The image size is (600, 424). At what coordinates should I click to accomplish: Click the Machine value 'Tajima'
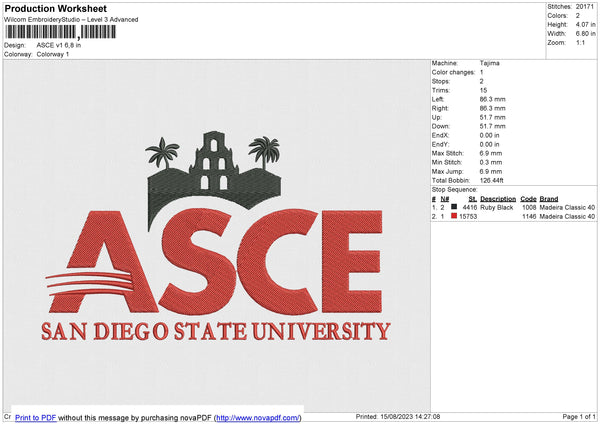pos(489,63)
